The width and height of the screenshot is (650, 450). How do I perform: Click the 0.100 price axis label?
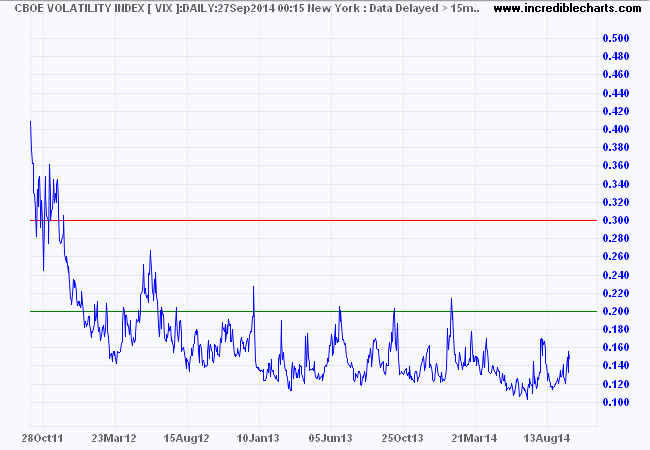(616, 402)
